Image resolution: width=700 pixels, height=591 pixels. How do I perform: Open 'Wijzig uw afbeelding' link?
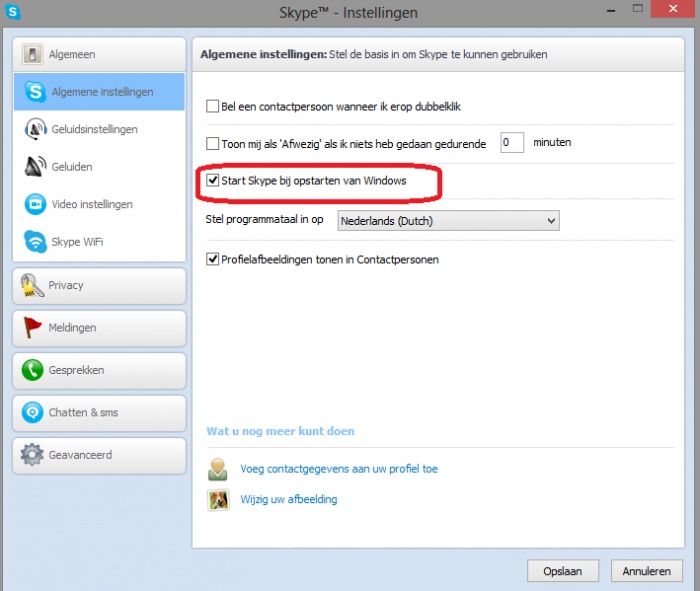[x=289, y=499]
